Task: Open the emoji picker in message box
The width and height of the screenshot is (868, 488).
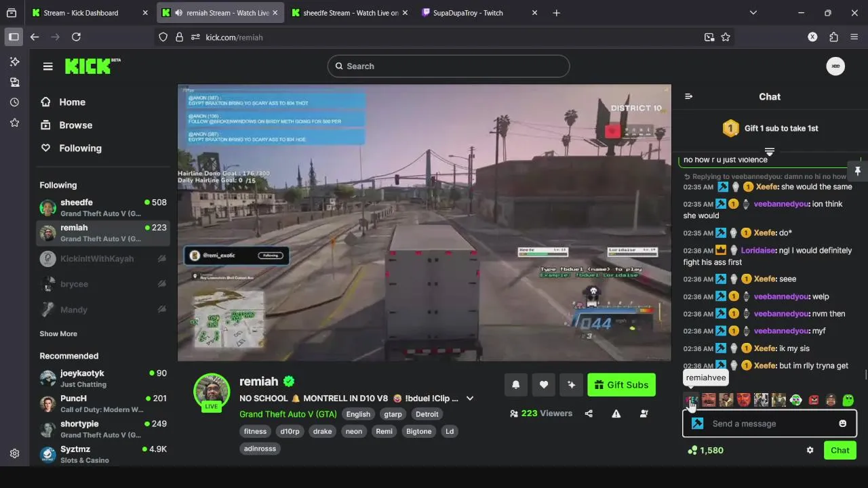Action: click(843, 424)
